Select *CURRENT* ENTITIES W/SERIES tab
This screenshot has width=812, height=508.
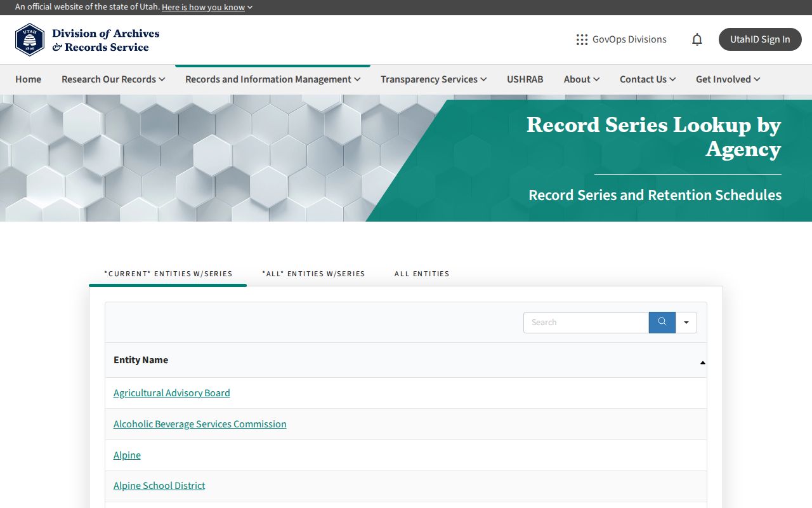point(168,274)
